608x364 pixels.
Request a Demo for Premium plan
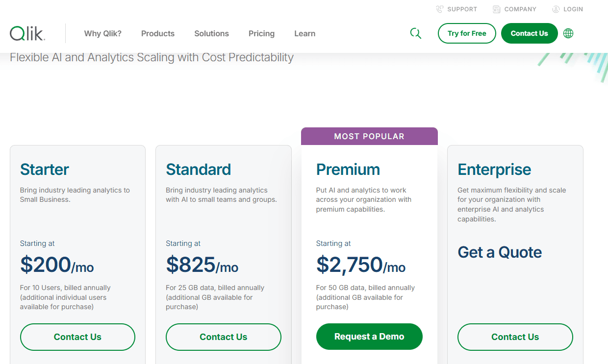point(369,337)
